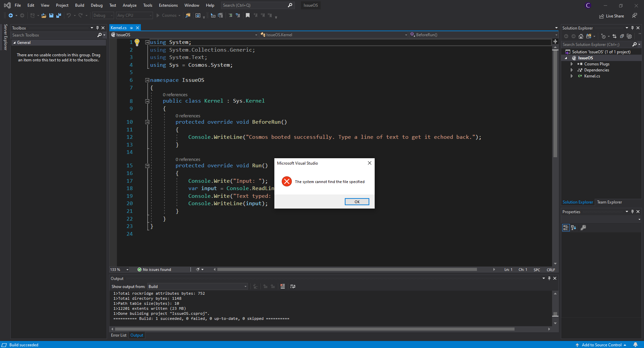Click the Search Solution Explorer field
Viewport: 644px width, 348px height.
(x=596, y=45)
